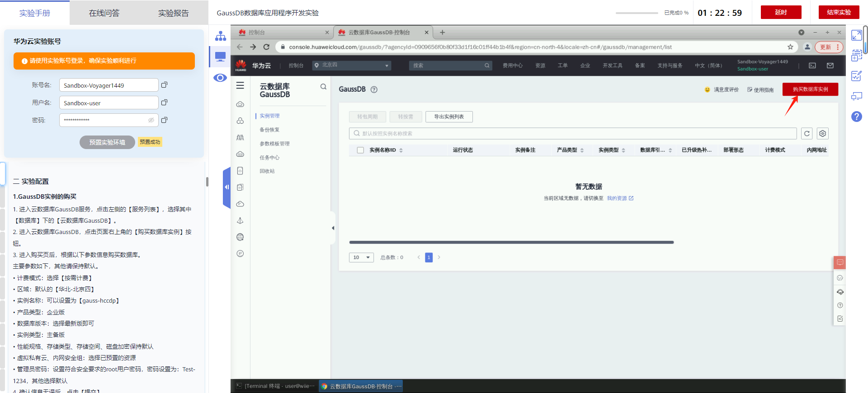Open 备份恢复 in the GaussDB menu
The height and width of the screenshot is (393, 868).
[x=269, y=130]
